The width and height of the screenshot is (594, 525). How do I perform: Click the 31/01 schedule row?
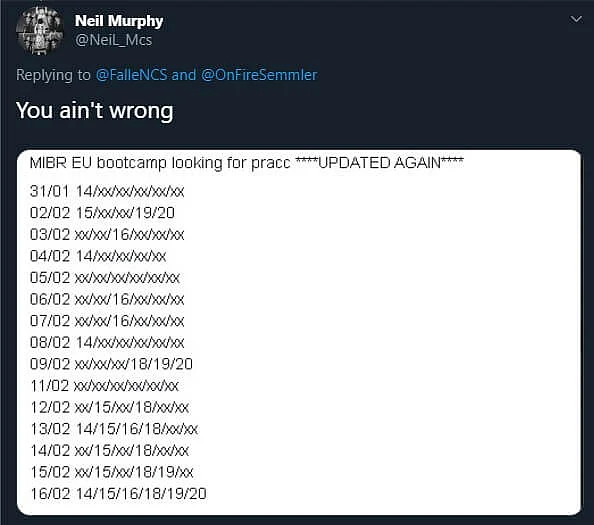coord(107,191)
